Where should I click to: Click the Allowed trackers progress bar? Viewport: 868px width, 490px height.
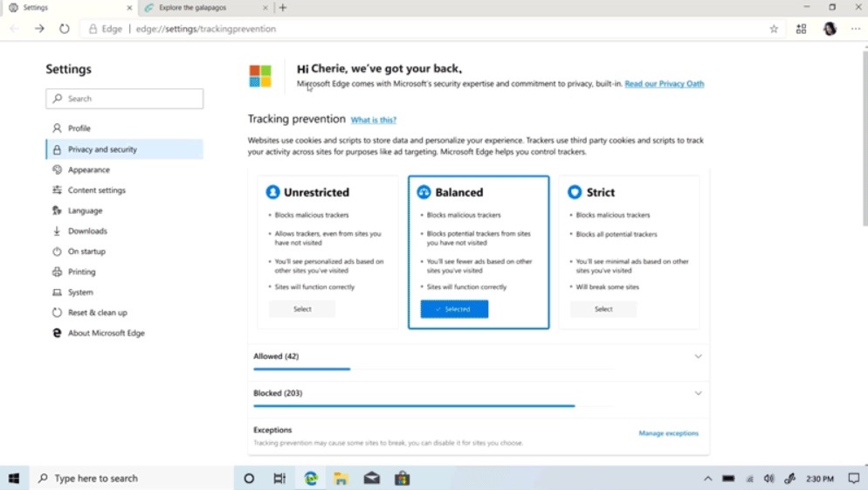tap(434, 369)
